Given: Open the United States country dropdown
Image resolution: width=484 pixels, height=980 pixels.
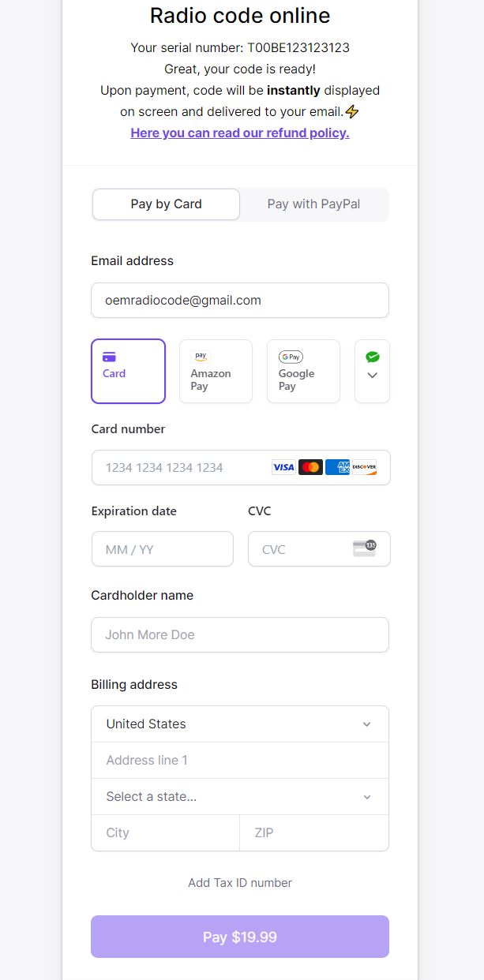Looking at the screenshot, I should pos(239,724).
